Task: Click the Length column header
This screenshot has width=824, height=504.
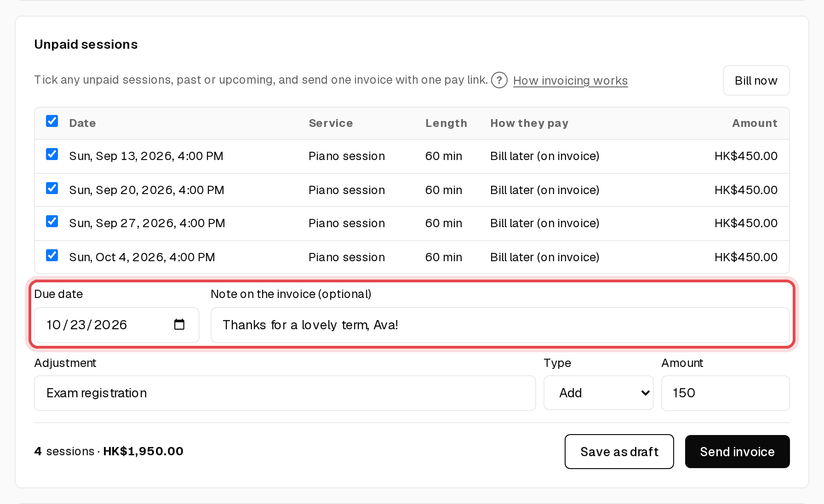Action: coord(446,123)
